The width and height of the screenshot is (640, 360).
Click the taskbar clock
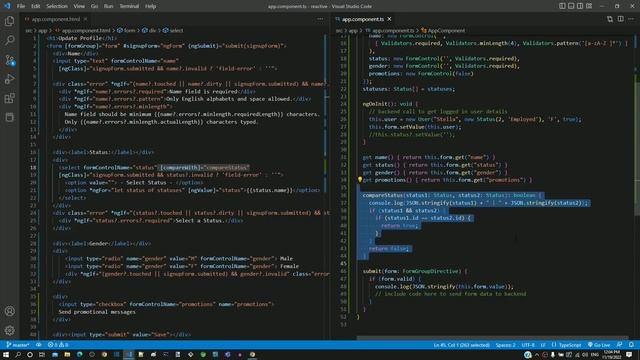(x=611, y=355)
